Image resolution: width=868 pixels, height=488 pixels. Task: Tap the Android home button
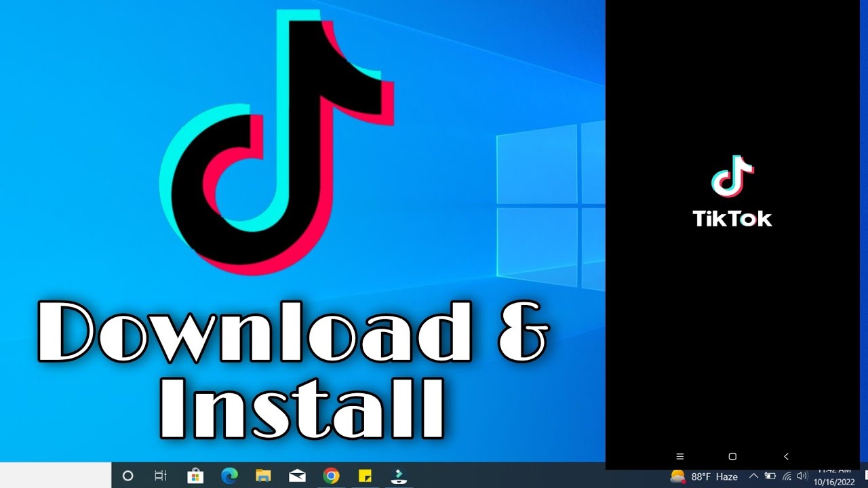pos(732,456)
